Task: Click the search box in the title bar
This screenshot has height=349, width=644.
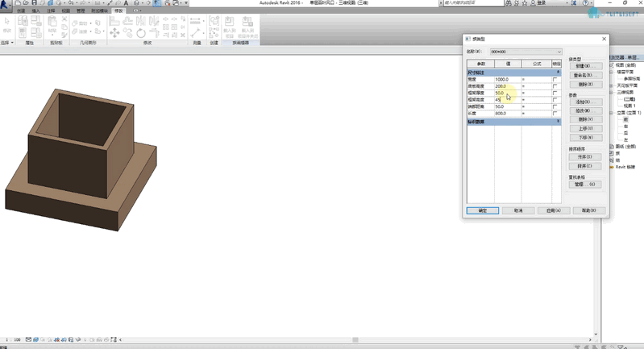Action: coord(474,3)
